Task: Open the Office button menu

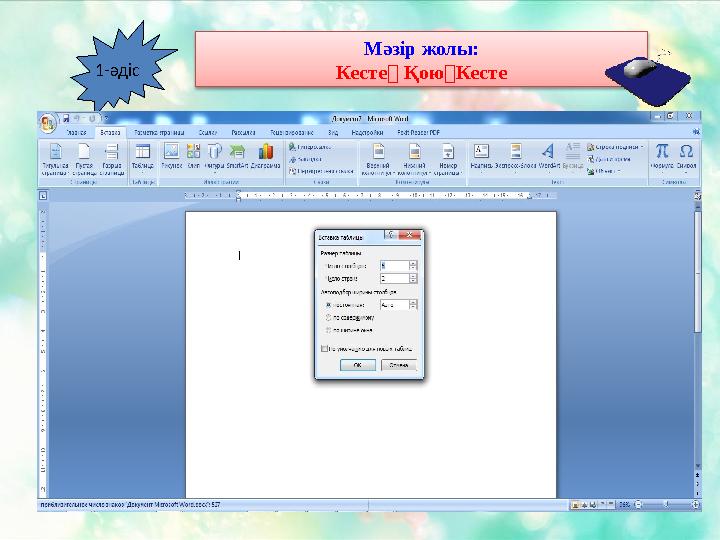Action: tap(48, 123)
